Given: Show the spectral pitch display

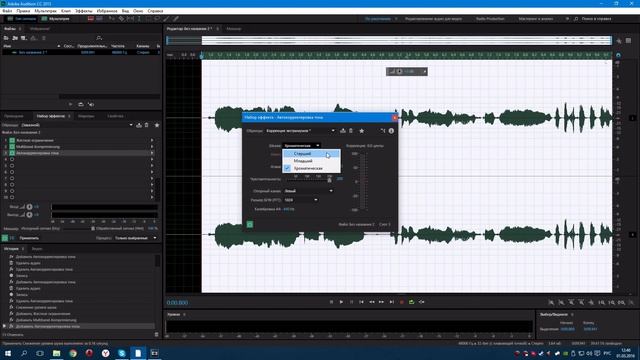Looking at the screenshot, I should tap(99, 19).
